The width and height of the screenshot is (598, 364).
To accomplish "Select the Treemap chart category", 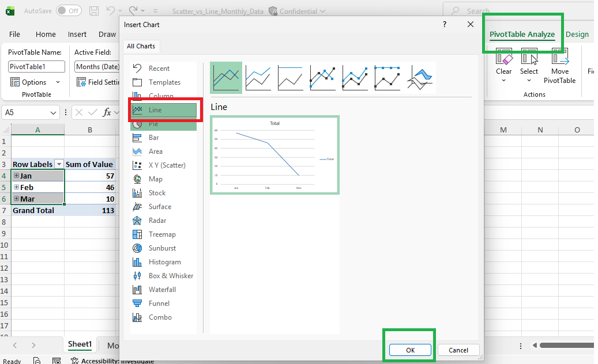I will click(x=164, y=234).
